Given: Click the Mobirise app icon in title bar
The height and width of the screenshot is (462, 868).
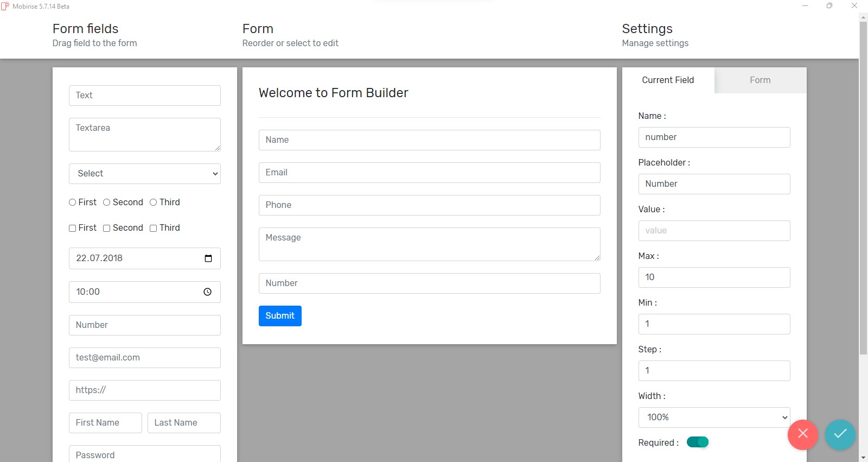Looking at the screenshot, I should [5, 7].
